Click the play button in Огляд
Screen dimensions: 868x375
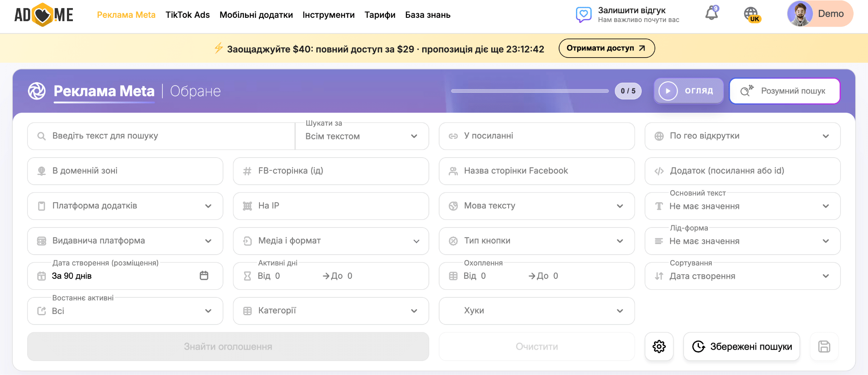coord(668,91)
